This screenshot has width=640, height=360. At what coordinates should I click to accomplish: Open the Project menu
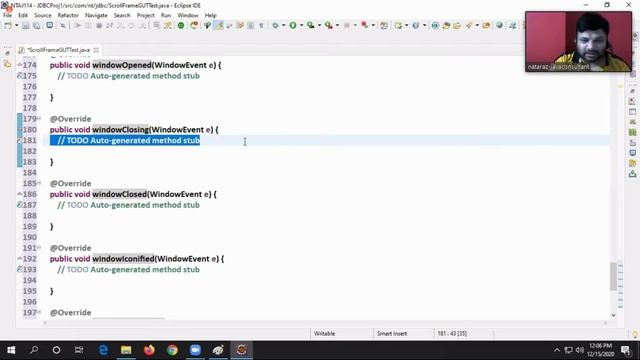pyautogui.click(x=145, y=15)
